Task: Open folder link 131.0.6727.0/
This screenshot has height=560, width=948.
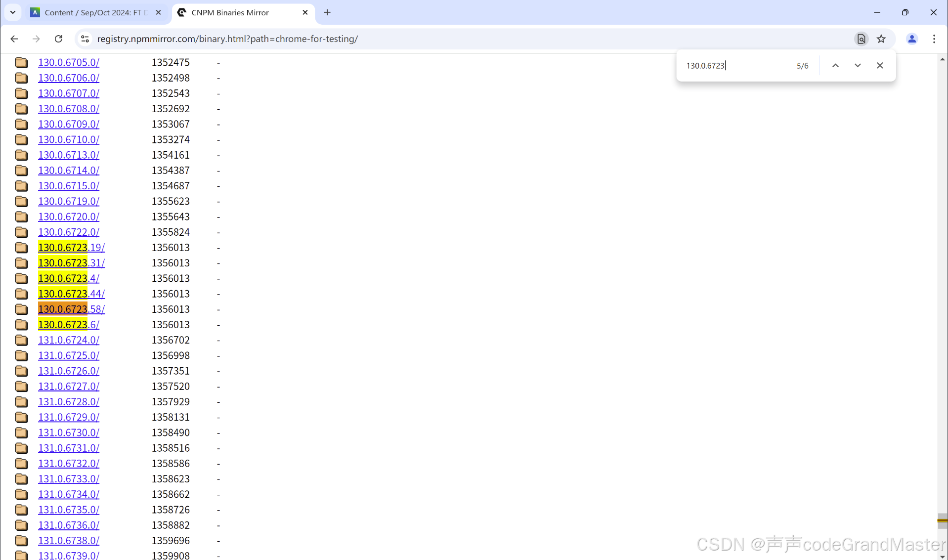Action: point(69,386)
